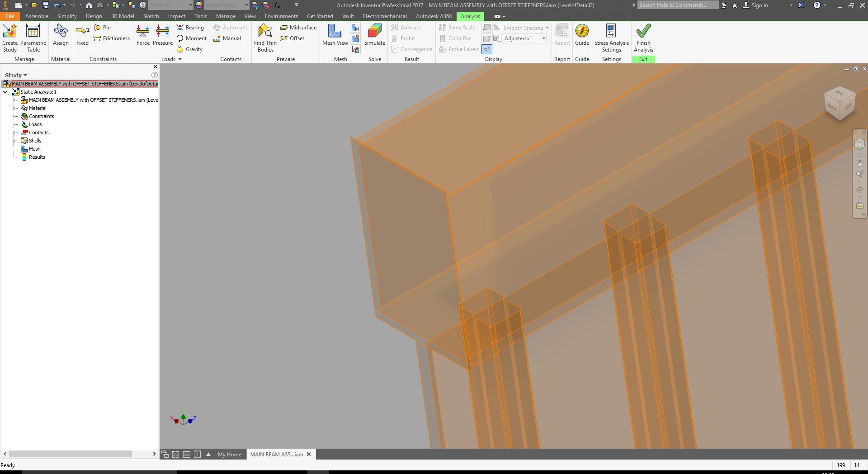Select the Pressure load tool
Screen dimensions: 868x474
point(163,36)
